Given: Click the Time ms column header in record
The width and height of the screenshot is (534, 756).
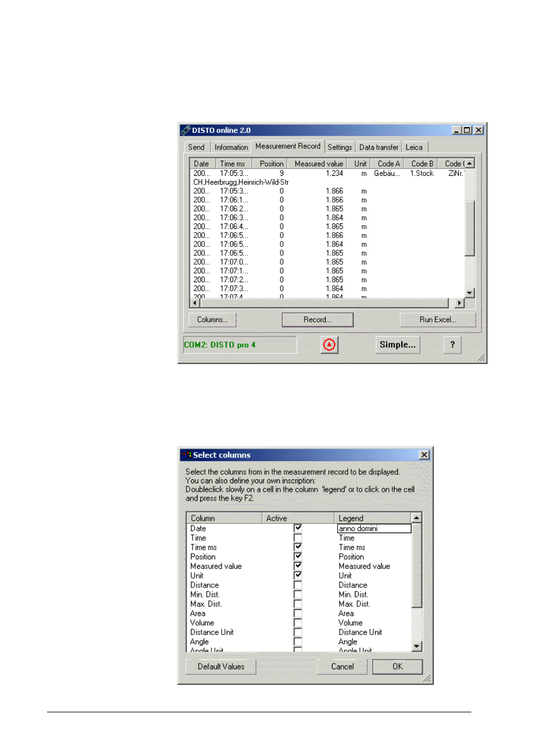Looking at the screenshot, I should 232,164.
